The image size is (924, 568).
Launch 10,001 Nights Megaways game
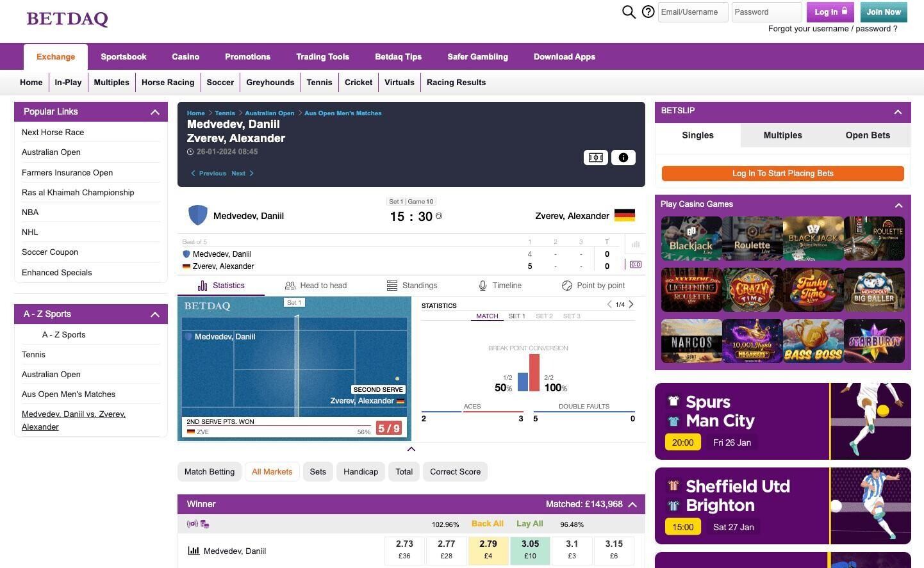click(x=752, y=341)
